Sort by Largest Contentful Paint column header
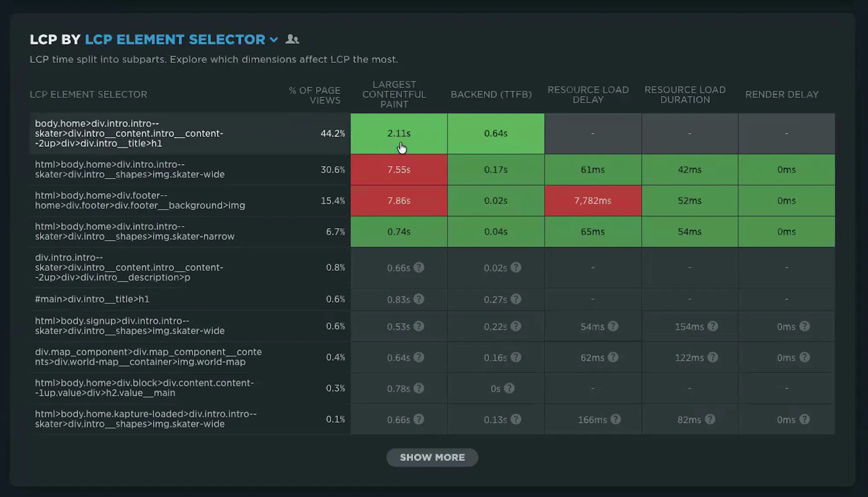This screenshot has width=868, height=497. pyautogui.click(x=394, y=95)
